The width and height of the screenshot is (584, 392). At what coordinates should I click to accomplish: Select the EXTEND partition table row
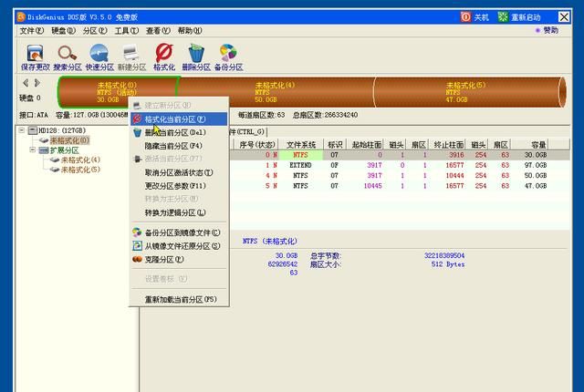(x=400, y=165)
